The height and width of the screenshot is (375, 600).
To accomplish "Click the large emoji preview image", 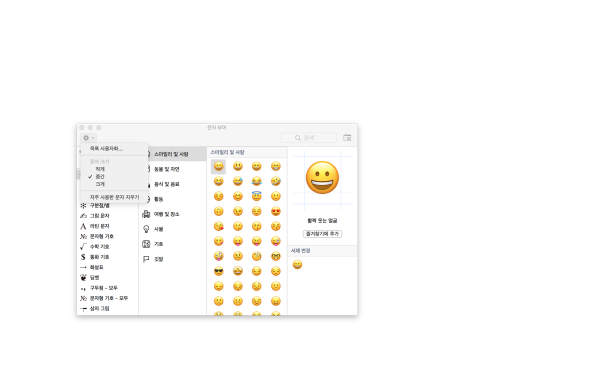I will (322, 178).
